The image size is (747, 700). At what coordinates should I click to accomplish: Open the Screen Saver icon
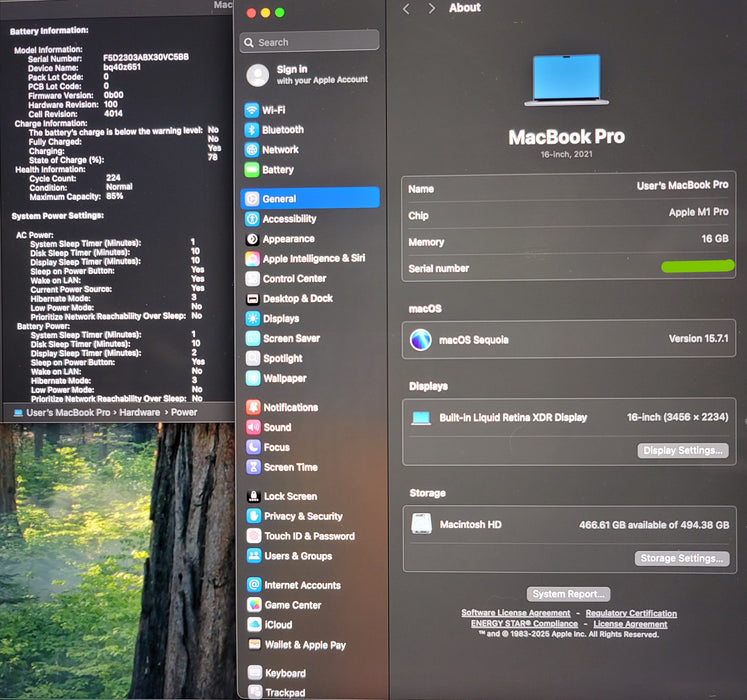[x=253, y=338]
